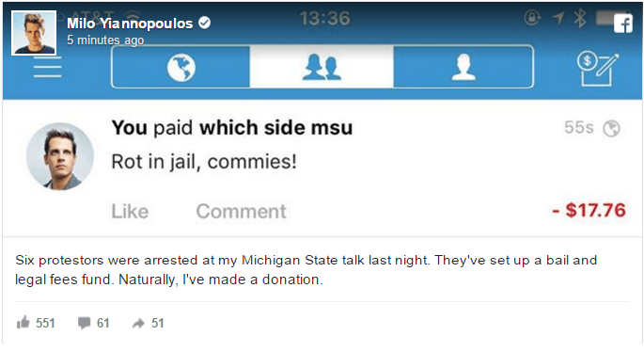Click the share arrow with 51 shares

point(138,323)
